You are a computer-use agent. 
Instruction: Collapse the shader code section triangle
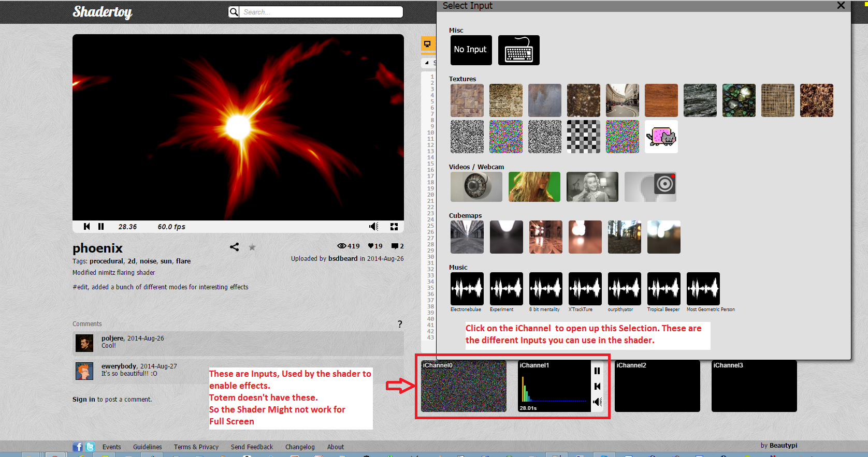tap(427, 63)
